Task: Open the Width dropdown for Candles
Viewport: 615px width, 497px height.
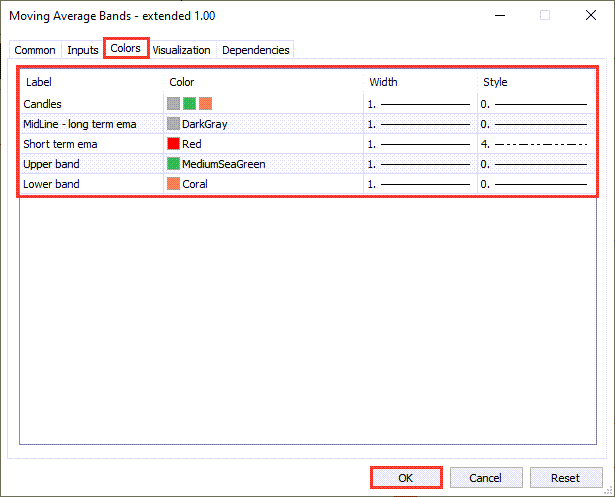Action: click(x=419, y=103)
